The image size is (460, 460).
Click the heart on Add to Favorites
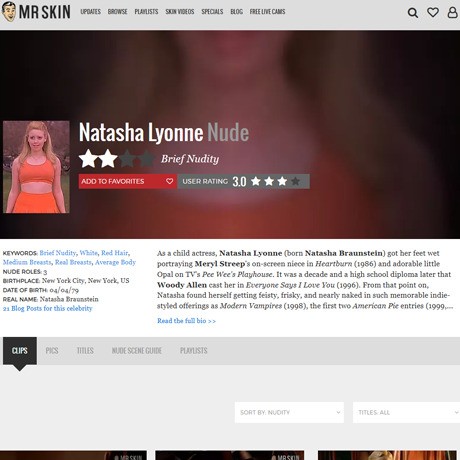[x=170, y=181]
